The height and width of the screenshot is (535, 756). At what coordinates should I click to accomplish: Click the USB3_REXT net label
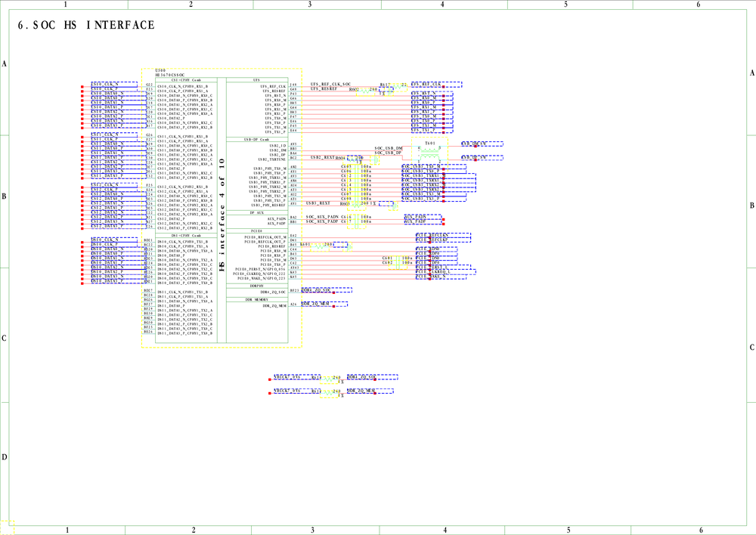(318, 203)
